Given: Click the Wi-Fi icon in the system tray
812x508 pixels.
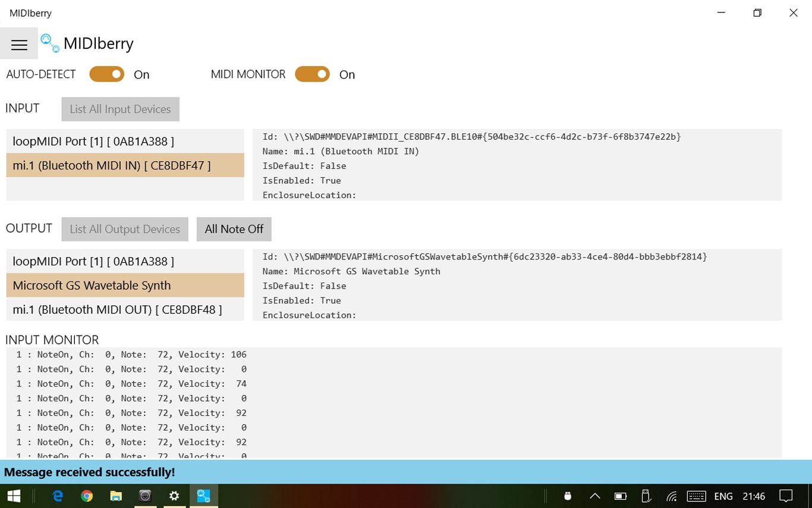Looking at the screenshot, I should (671, 496).
